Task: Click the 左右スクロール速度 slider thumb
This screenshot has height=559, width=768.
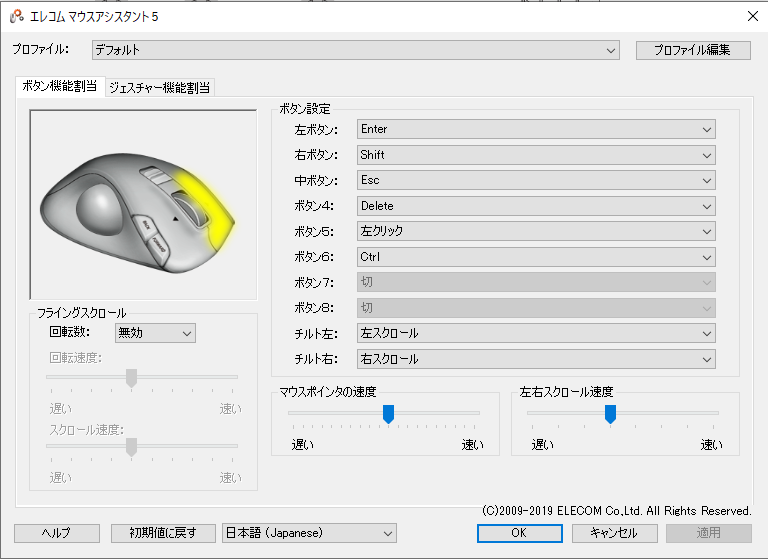Action: point(610,414)
